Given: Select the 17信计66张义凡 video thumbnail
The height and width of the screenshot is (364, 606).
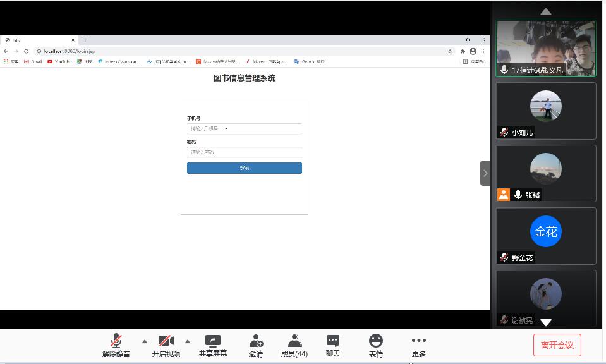Looking at the screenshot, I should pyautogui.click(x=546, y=49).
